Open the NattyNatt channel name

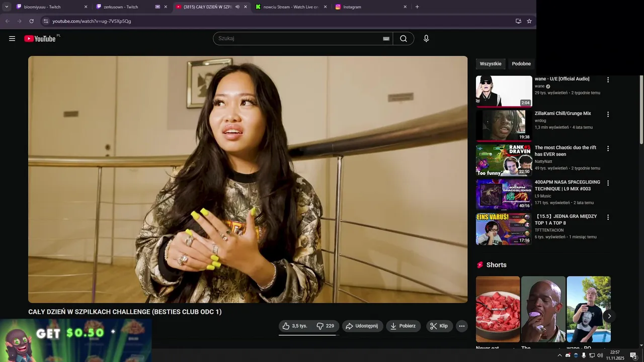[543, 161]
